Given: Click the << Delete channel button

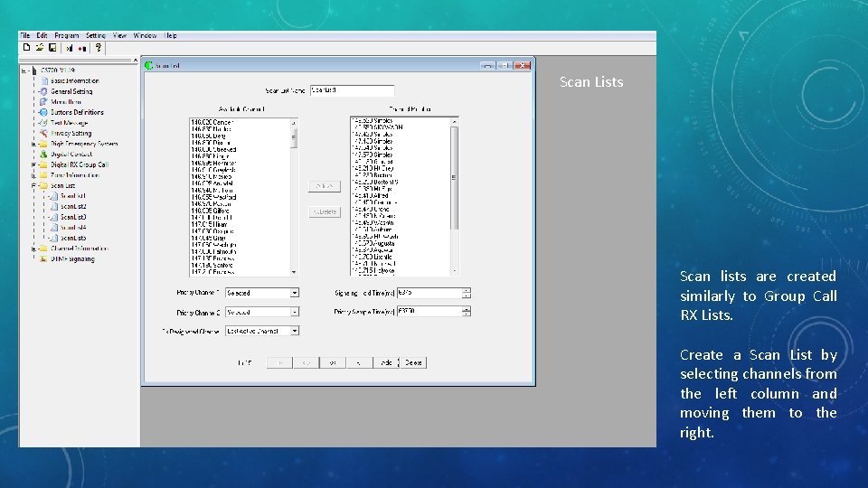Looking at the screenshot, I should coord(325,211).
